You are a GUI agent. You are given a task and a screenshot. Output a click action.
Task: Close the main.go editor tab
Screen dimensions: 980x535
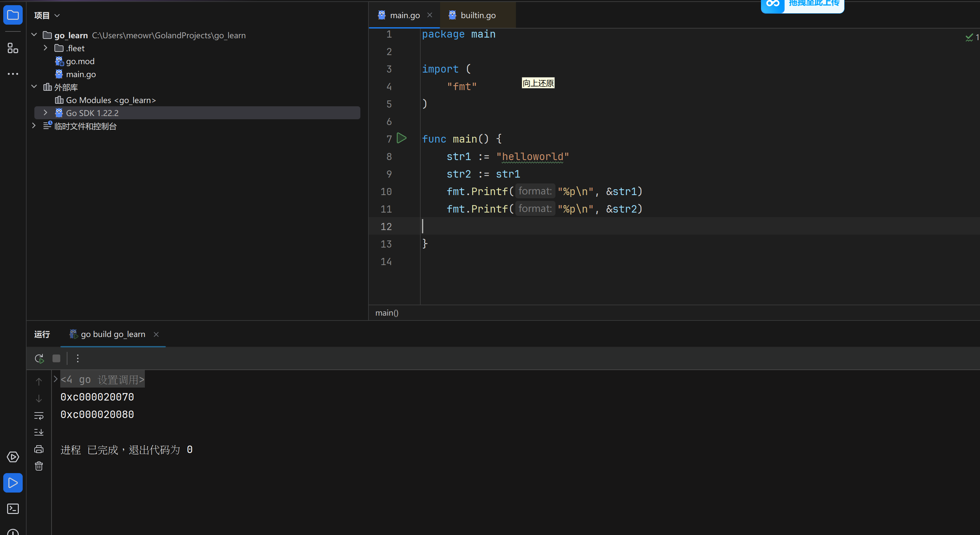tap(429, 15)
